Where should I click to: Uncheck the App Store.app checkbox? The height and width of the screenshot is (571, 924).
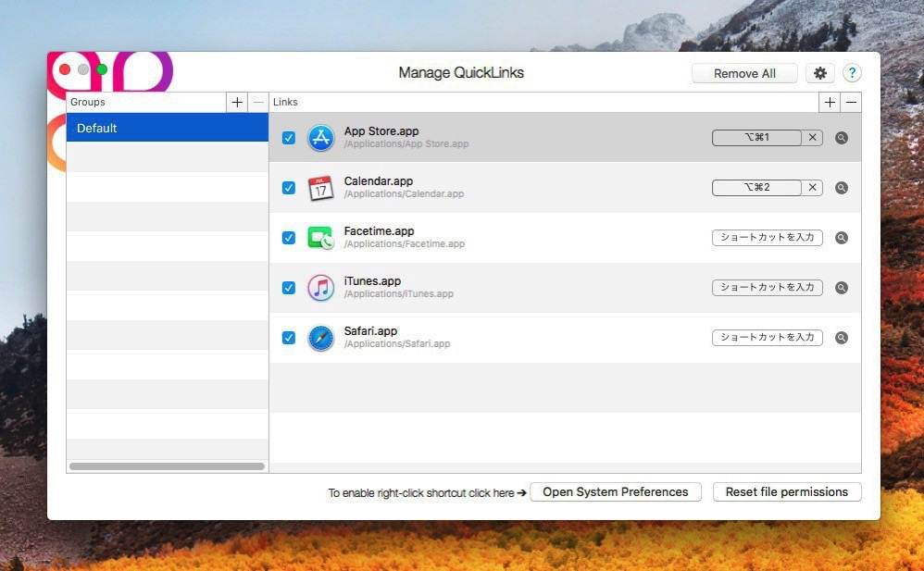pyautogui.click(x=288, y=138)
